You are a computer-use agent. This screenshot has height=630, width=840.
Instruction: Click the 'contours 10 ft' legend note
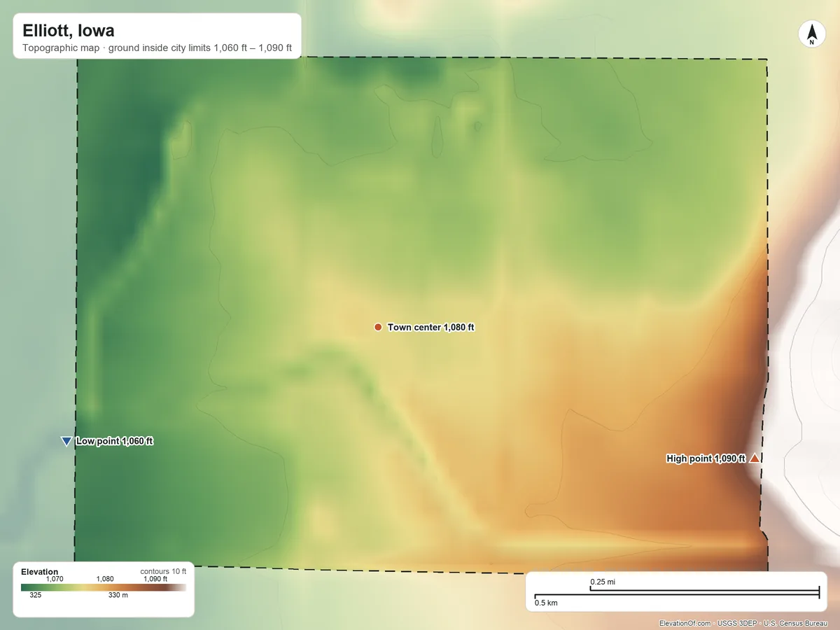coord(163,571)
